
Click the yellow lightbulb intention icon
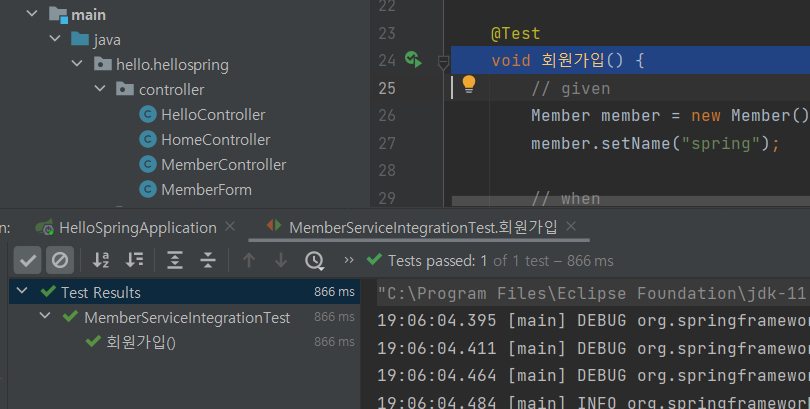[469, 84]
